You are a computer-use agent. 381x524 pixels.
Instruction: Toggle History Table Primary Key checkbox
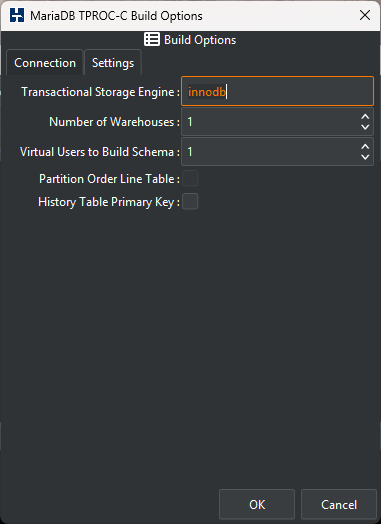pyautogui.click(x=190, y=202)
